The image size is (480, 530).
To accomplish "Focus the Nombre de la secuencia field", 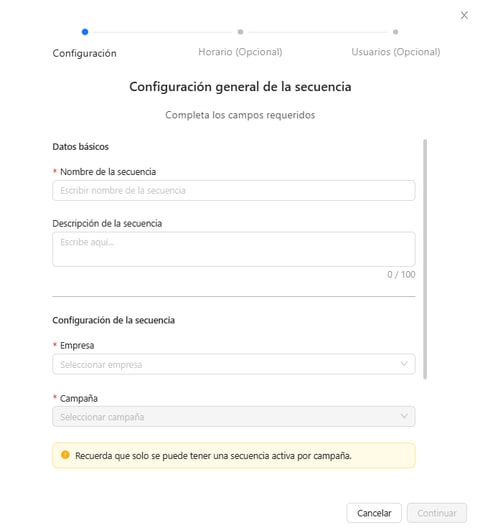I will [x=234, y=190].
